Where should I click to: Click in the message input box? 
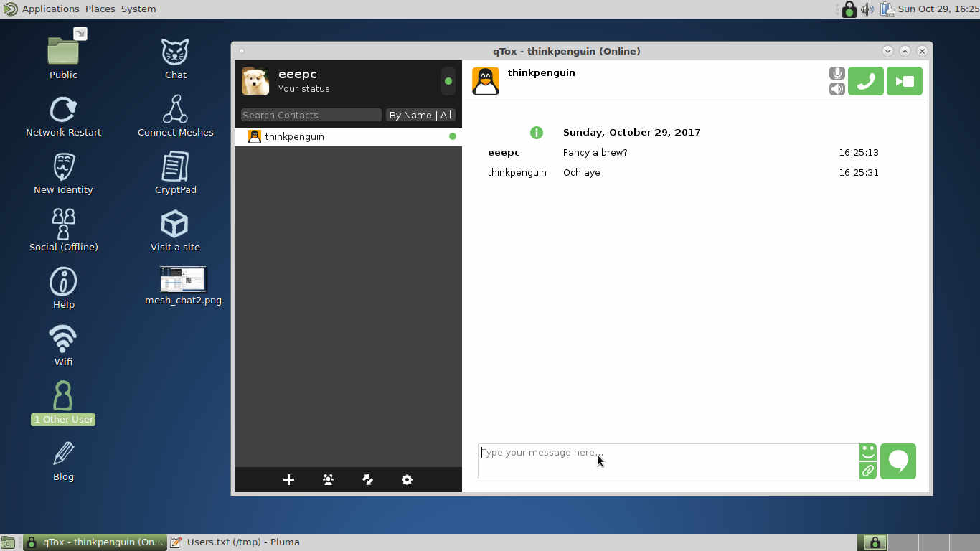click(668, 461)
